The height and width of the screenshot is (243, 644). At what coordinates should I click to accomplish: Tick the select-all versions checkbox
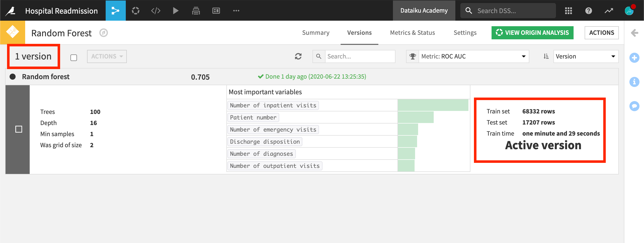74,58
